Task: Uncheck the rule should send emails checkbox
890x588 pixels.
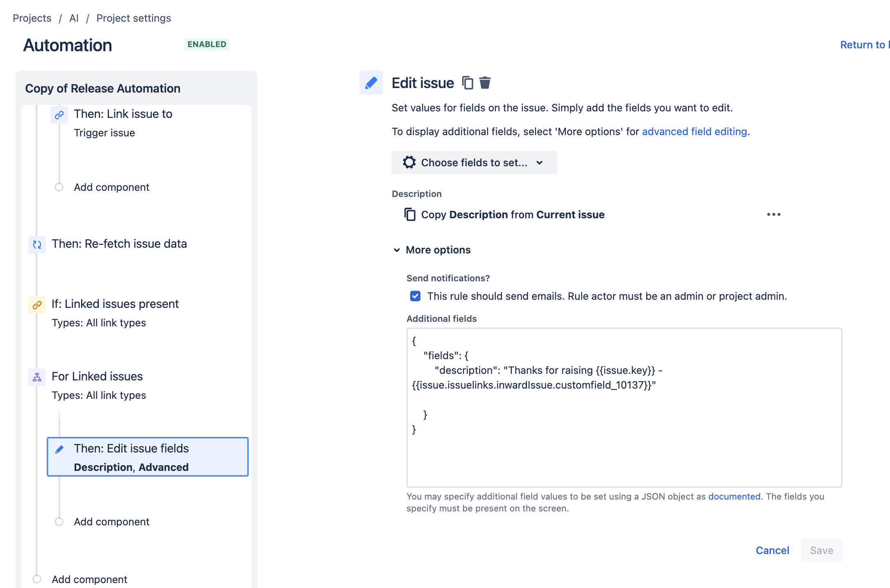Action: coord(415,296)
